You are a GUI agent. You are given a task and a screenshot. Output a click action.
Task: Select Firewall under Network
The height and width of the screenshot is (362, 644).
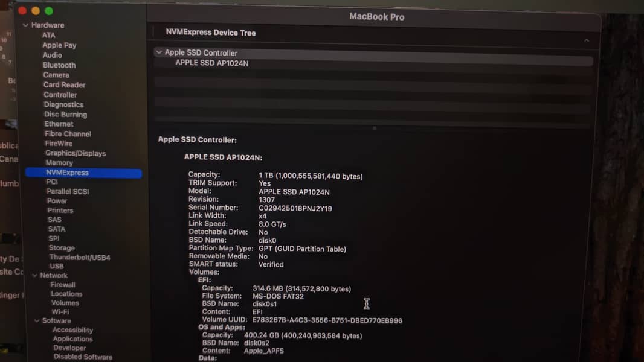pos(62,285)
